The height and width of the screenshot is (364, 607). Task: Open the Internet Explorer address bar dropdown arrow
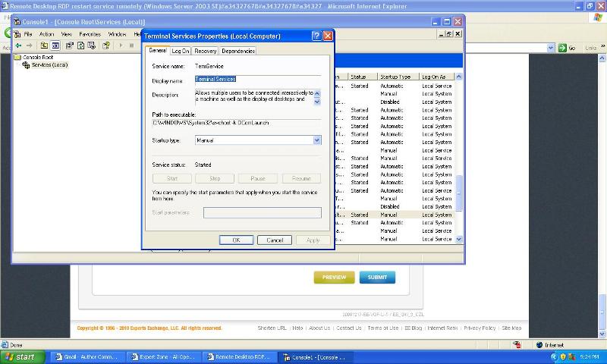pos(551,48)
